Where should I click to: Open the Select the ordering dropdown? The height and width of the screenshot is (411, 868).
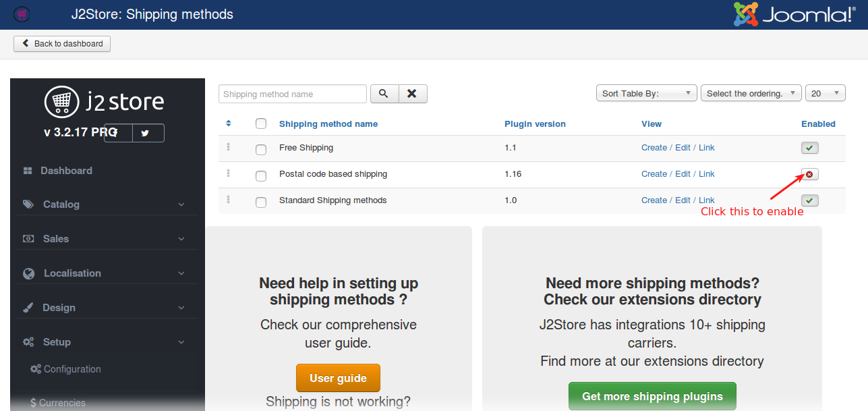pyautogui.click(x=750, y=94)
